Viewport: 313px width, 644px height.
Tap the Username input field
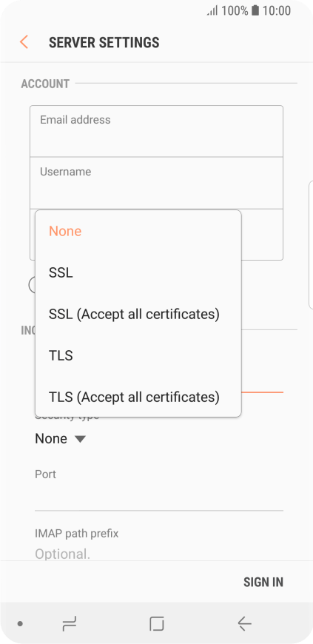[157, 183]
